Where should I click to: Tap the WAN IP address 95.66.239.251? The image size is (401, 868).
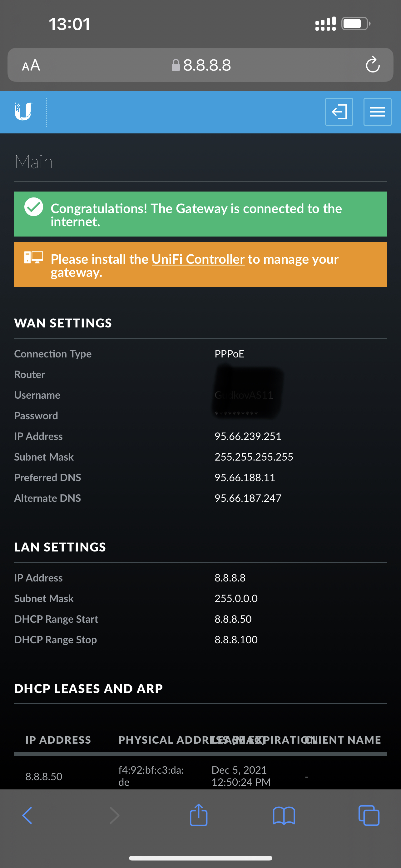[x=248, y=436]
